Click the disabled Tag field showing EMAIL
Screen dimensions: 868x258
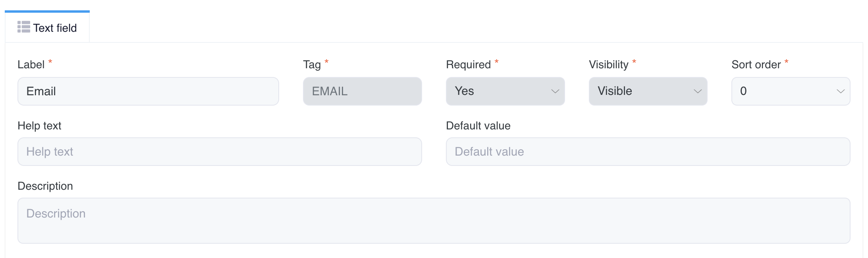click(x=362, y=91)
